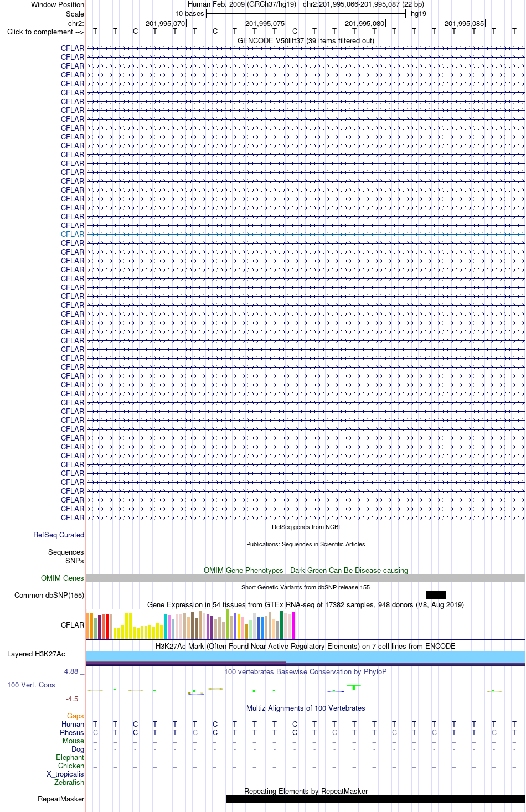This screenshot has height=812, width=526.
Task: Click the OMIM Genes side label
Action: [63, 578]
